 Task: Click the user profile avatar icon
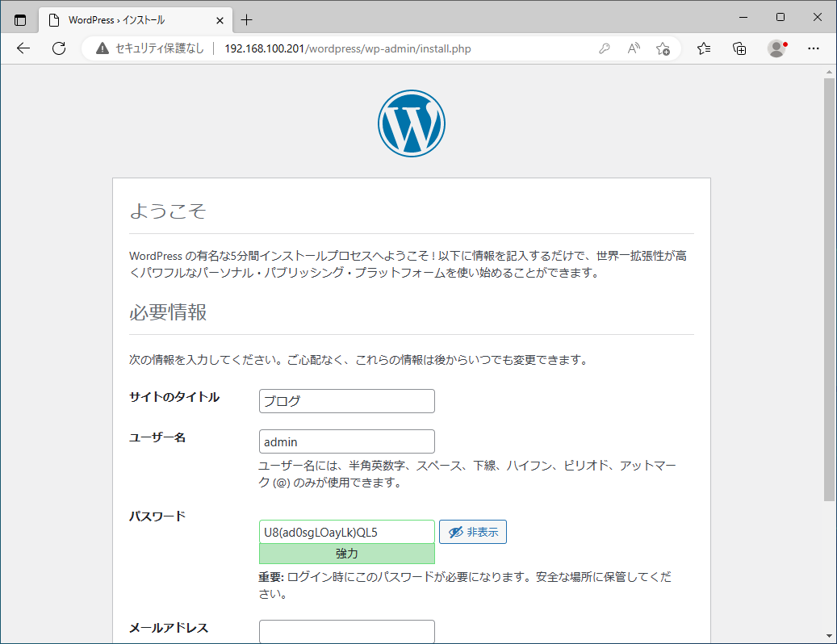pyautogui.click(x=776, y=48)
